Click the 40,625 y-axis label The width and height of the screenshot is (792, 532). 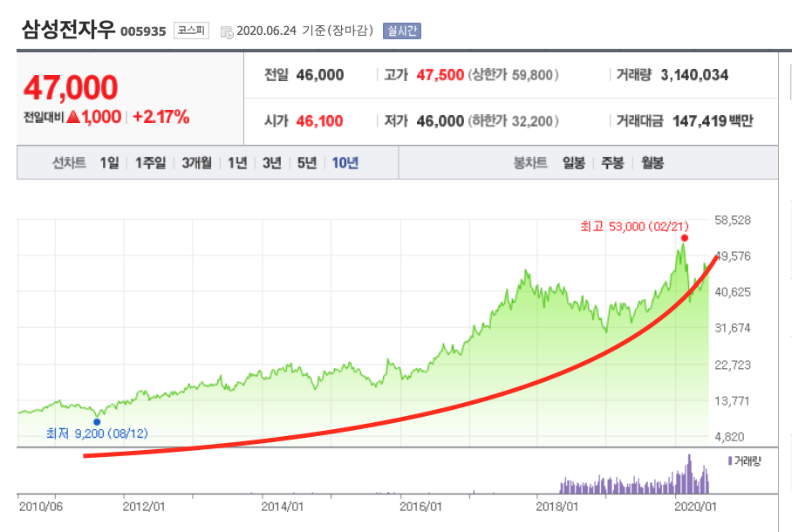pos(733,292)
